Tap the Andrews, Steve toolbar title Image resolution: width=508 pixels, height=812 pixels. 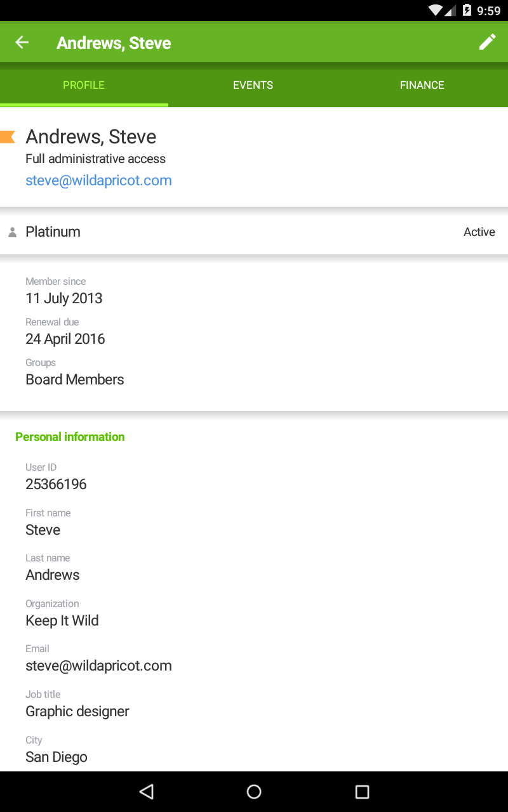point(114,43)
